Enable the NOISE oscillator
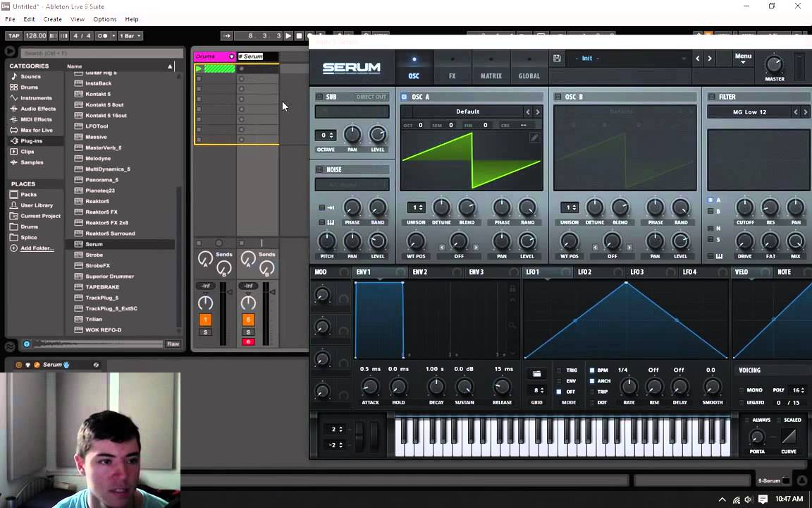Screen dimensions: 812x508 point(319,169)
